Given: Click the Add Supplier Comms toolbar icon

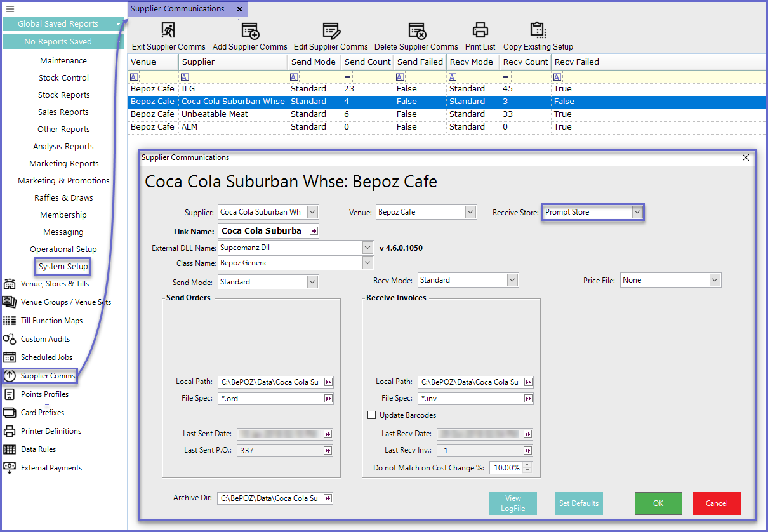Looking at the screenshot, I should [x=250, y=30].
